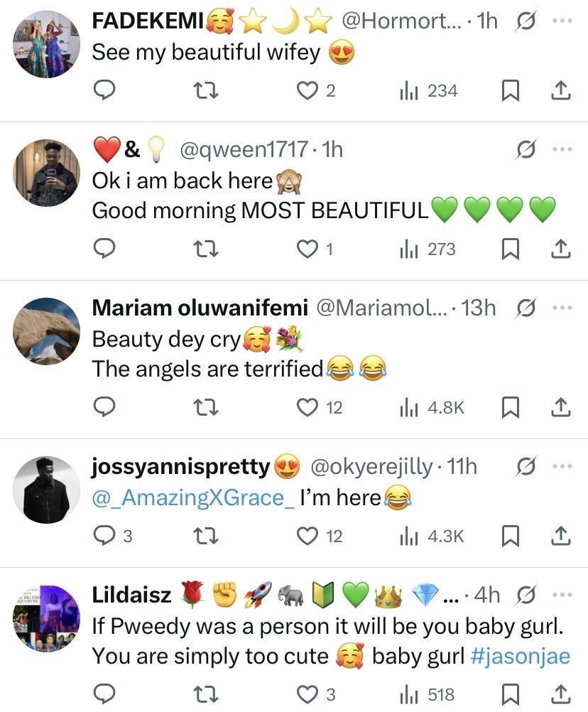Like FADEKEMI's "See my beautiful wifey" tweet
The width and height of the screenshot is (588, 712).
[x=308, y=91]
